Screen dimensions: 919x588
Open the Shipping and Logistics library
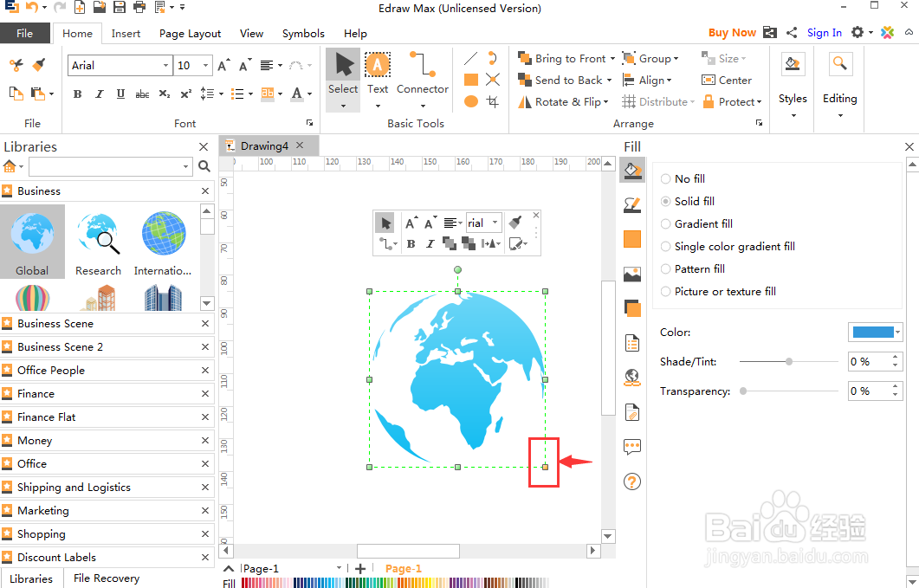(x=107, y=488)
